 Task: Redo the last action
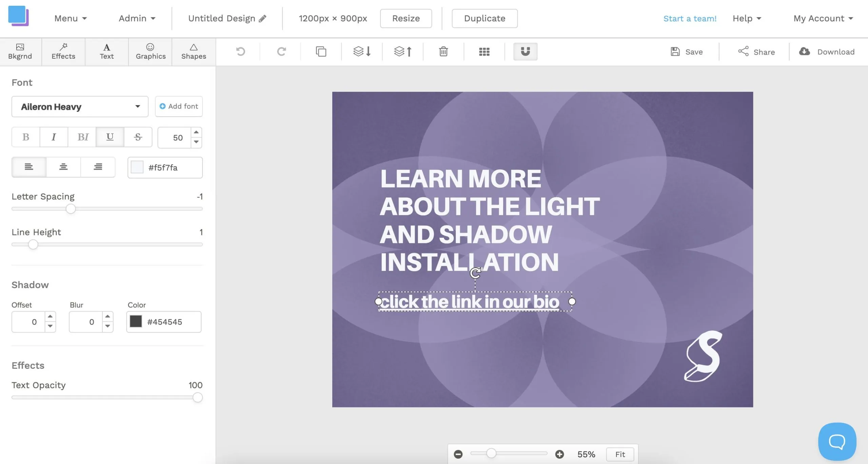click(x=281, y=52)
